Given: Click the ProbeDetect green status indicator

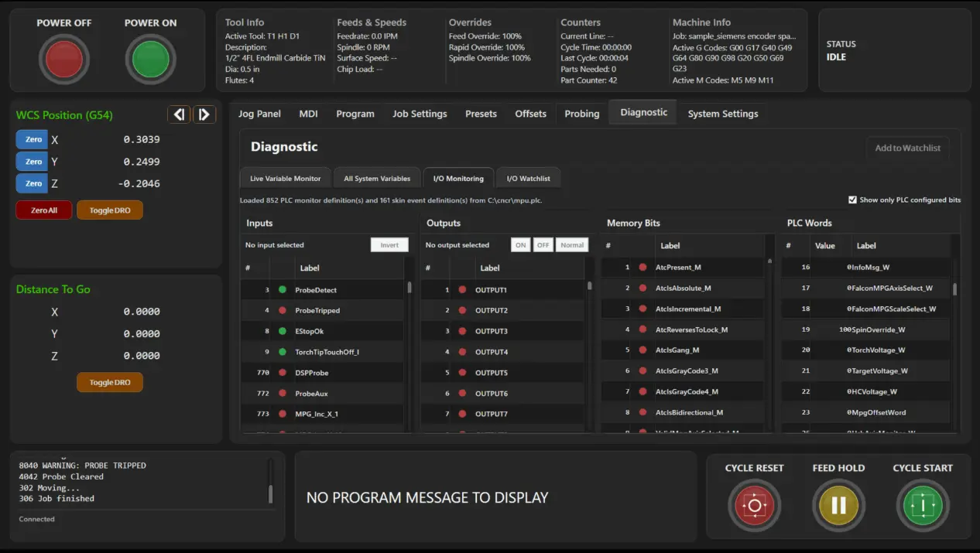Looking at the screenshot, I should (283, 290).
